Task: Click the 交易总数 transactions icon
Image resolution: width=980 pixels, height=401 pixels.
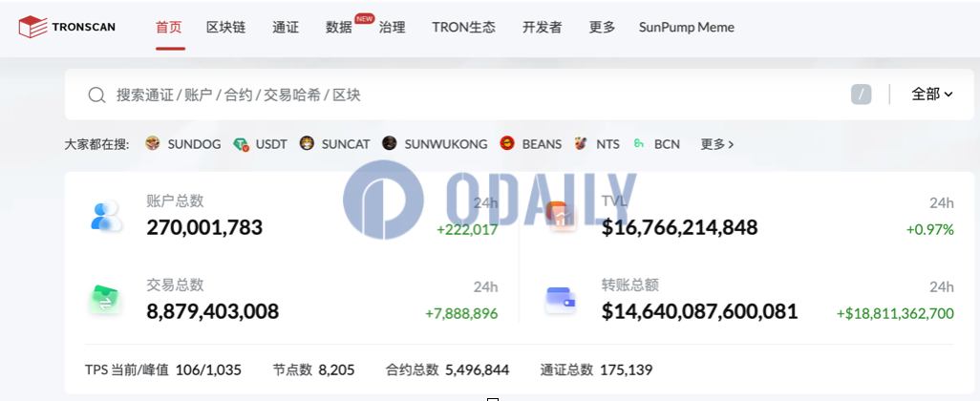Action: tap(105, 300)
